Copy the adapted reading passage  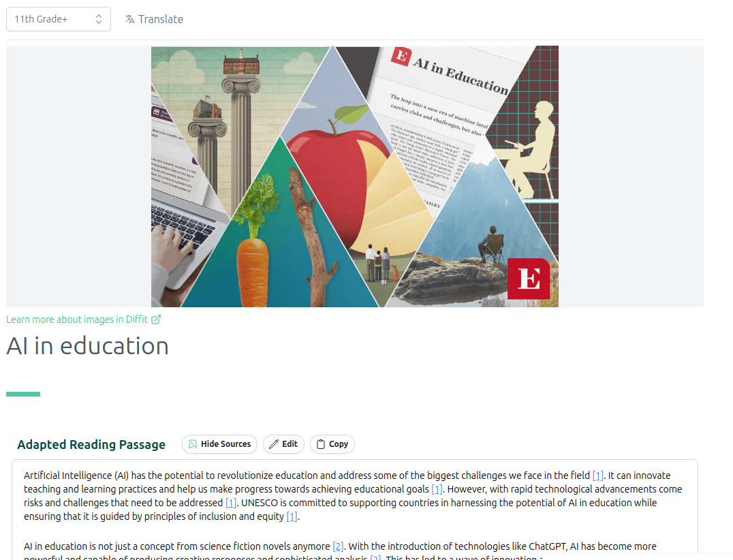pyautogui.click(x=332, y=444)
